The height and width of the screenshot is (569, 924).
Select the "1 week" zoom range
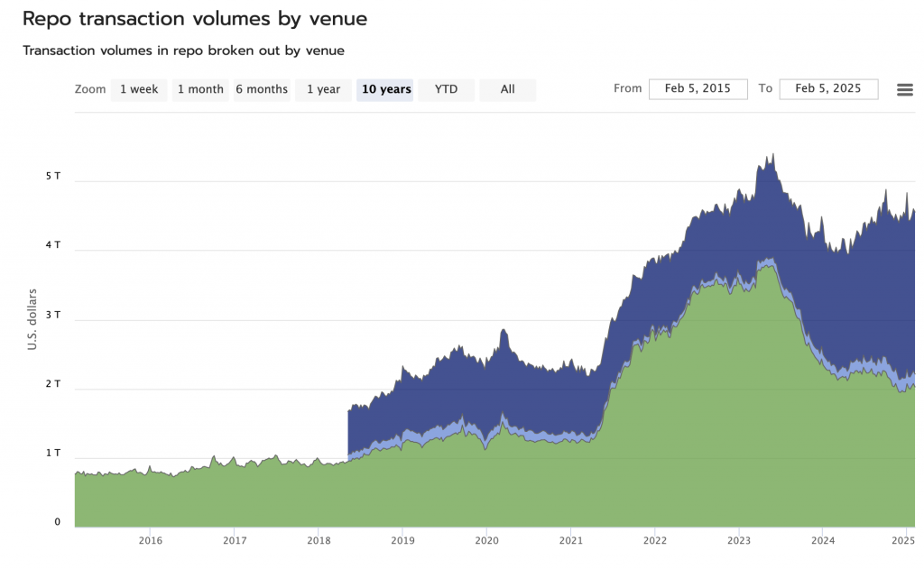click(139, 89)
